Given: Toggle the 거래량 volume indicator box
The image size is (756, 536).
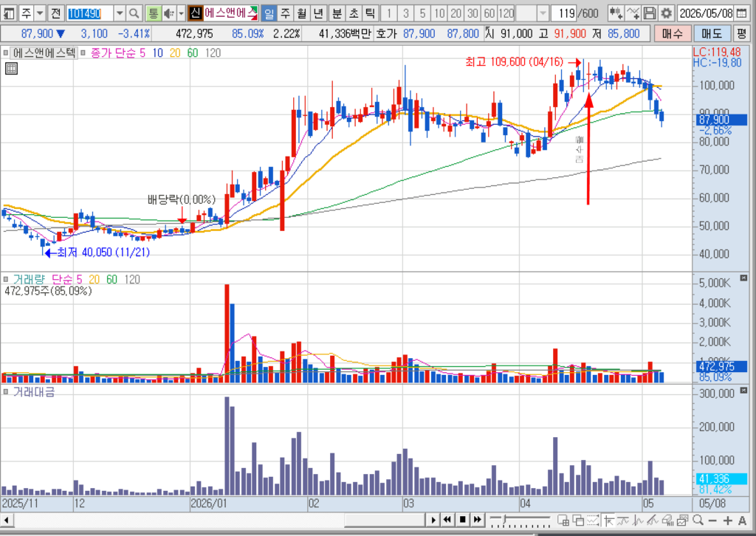Looking at the screenshot, I should (6, 279).
